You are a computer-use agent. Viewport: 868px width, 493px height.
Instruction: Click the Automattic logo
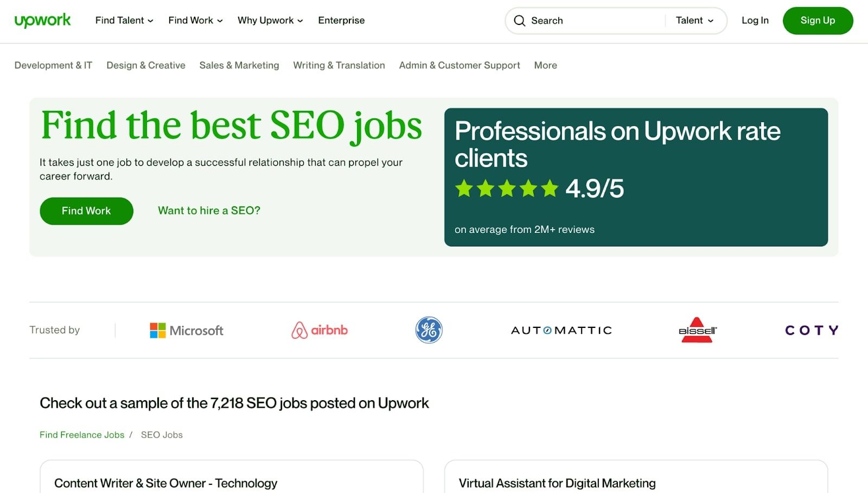(561, 330)
